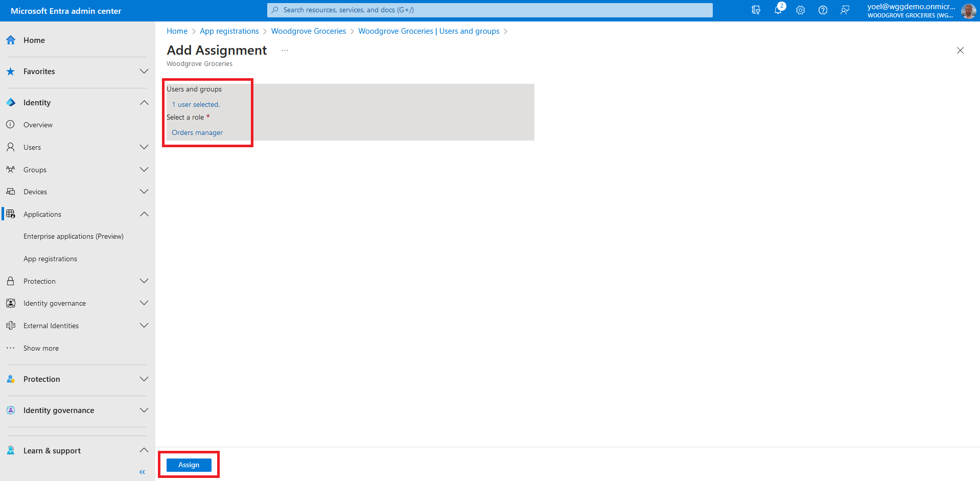The height and width of the screenshot is (481, 980).
Task: Expand the Favorites section
Action: pyautogui.click(x=144, y=72)
